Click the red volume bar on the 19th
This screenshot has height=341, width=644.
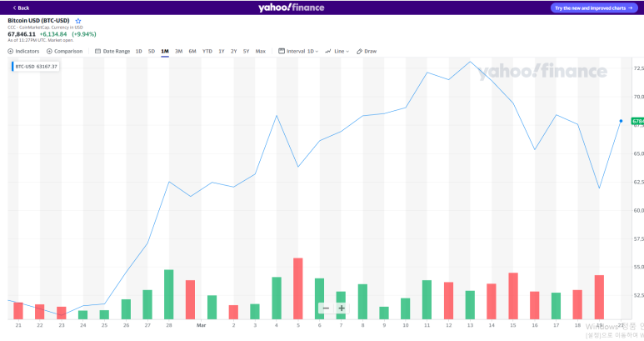click(x=599, y=297)
